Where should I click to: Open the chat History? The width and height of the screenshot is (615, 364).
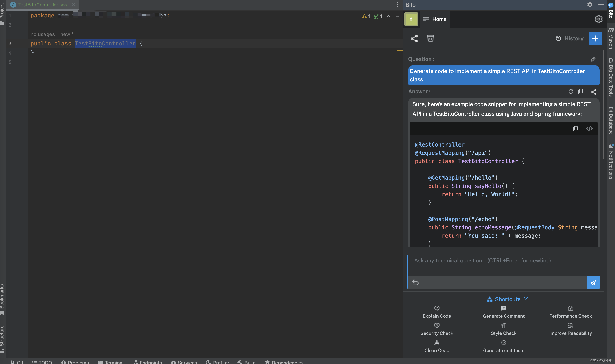pyautogui.click(x=569, y=38)
